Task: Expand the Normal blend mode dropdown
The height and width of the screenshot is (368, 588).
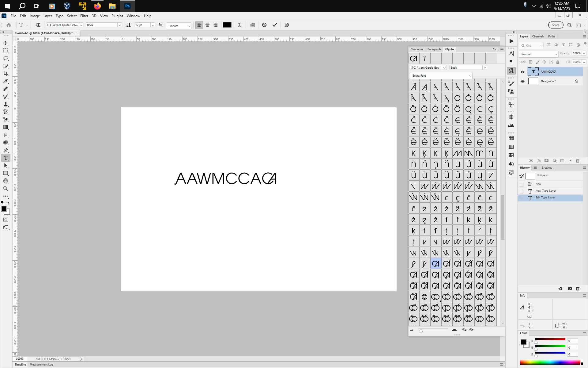Action: point(539,54)
